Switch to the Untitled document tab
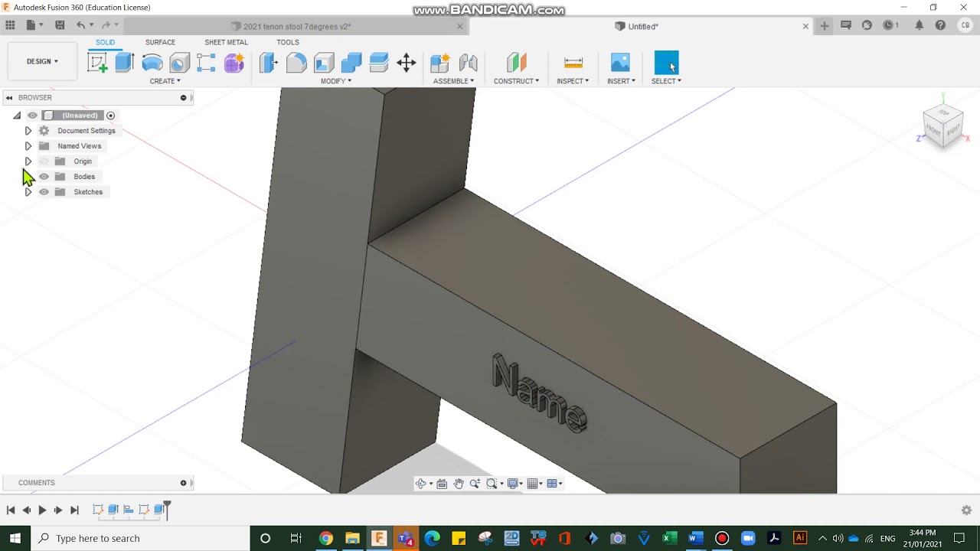The width and height of the screenshot is (980, 551). [642, 26]
